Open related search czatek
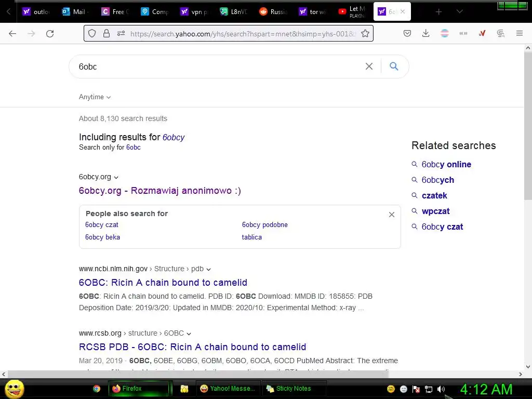532x399 pixels. [434, 195]
